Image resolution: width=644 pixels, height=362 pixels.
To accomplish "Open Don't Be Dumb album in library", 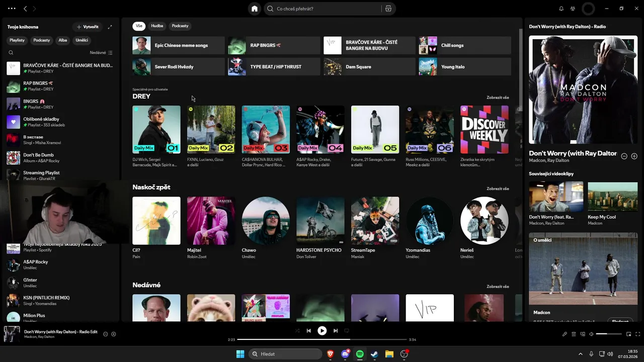I will click(60, 157).
